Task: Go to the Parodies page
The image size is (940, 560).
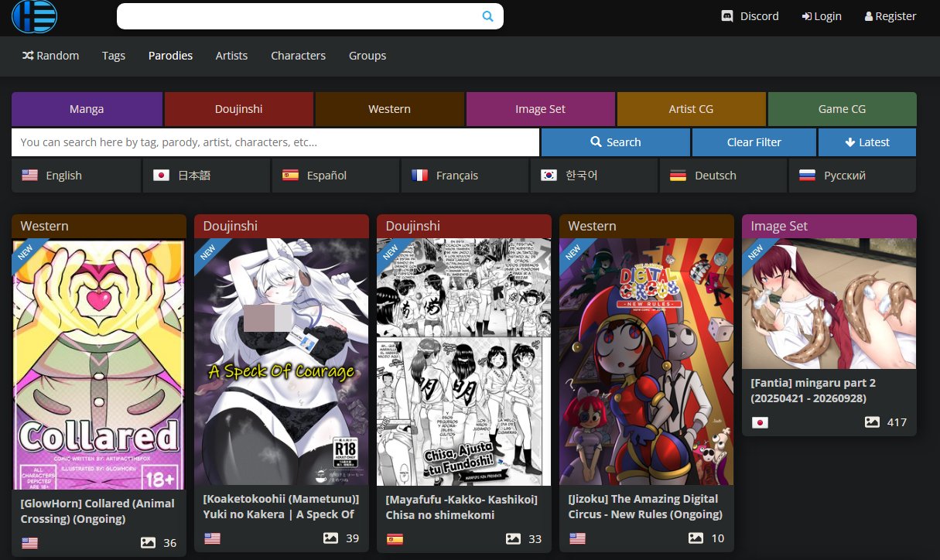Action: pyautogui.click(x=171, y=56)
